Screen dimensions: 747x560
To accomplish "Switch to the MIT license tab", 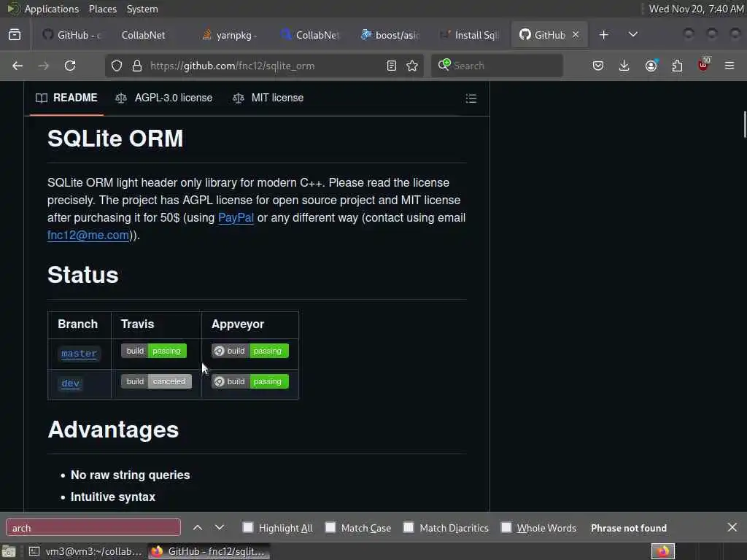I will pos(268,98).
